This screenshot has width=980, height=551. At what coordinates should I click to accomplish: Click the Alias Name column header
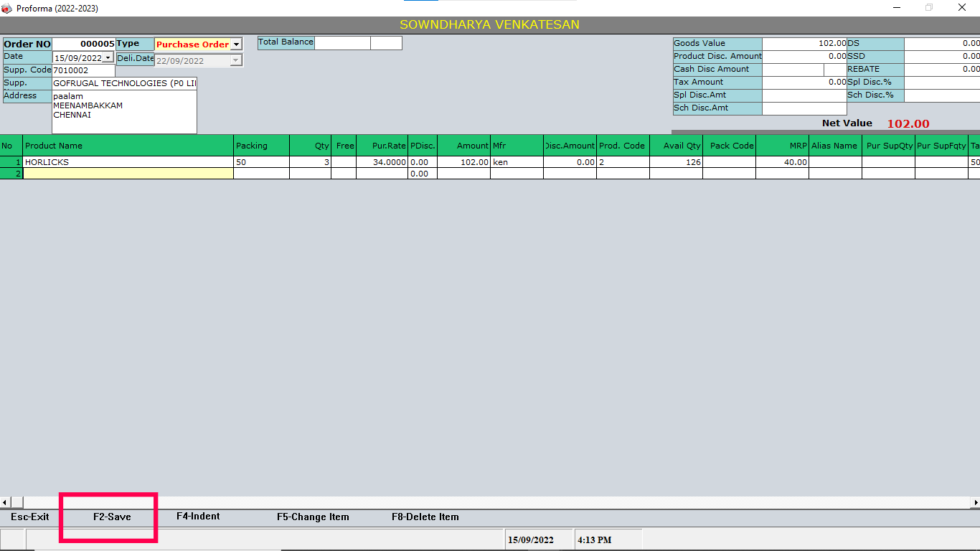click(836, 146)
